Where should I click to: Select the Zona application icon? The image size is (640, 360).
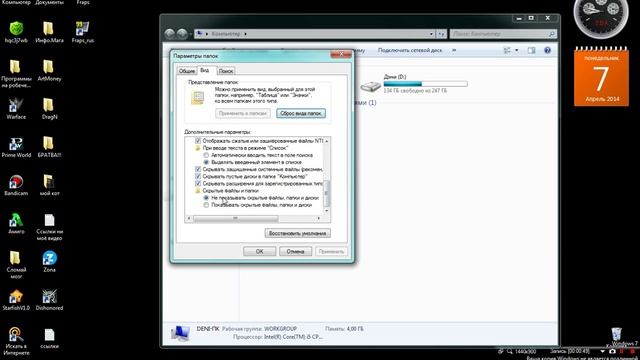[49, 258]
